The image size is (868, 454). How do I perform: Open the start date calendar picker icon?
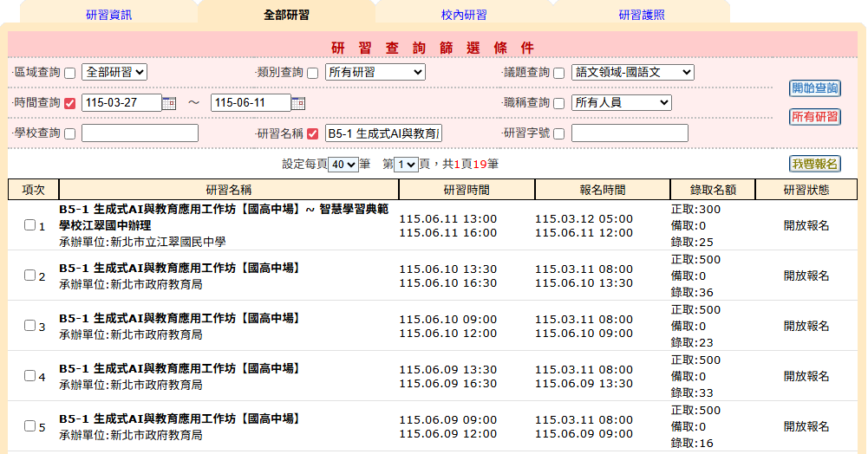[x=170, y=103]
